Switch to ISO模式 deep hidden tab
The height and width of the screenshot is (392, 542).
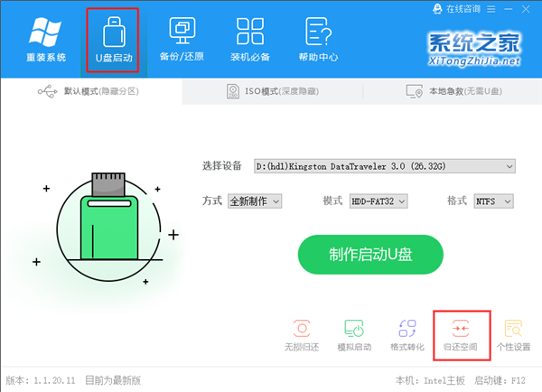pyautogui.click(x=273, y=91)
